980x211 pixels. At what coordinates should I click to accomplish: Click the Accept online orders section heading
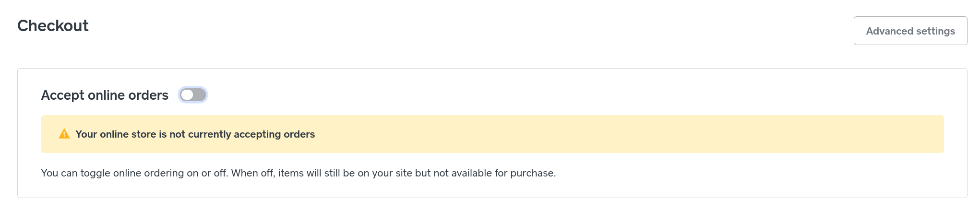[x=105, y=95]
